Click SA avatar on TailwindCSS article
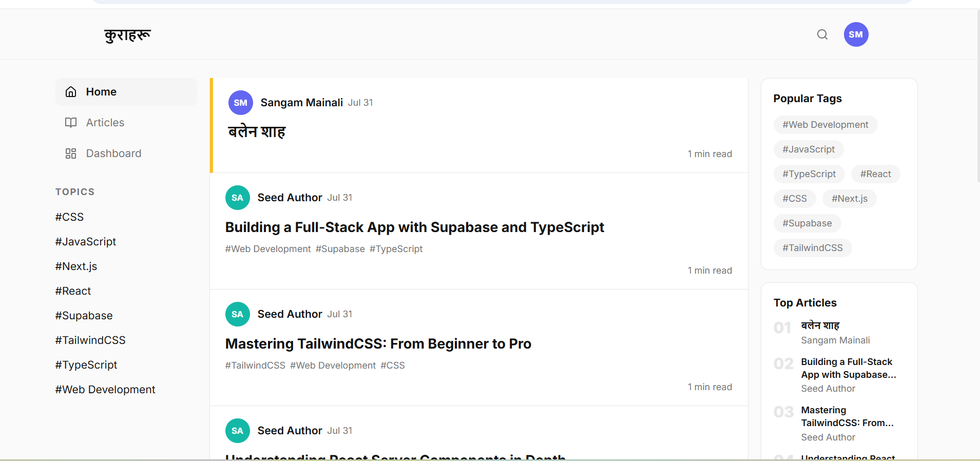980x461 pixels. 238,314
